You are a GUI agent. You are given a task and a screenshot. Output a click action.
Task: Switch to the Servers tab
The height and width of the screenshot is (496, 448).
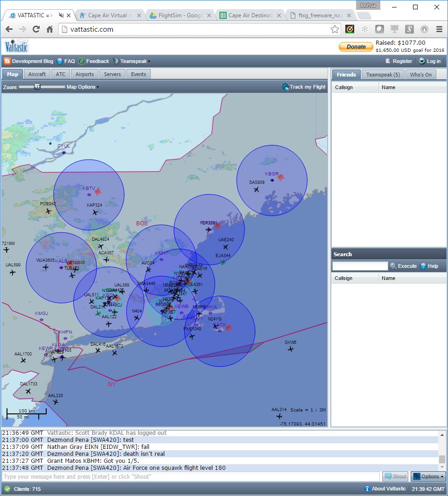pyautogui.click(x=112, y=74)
